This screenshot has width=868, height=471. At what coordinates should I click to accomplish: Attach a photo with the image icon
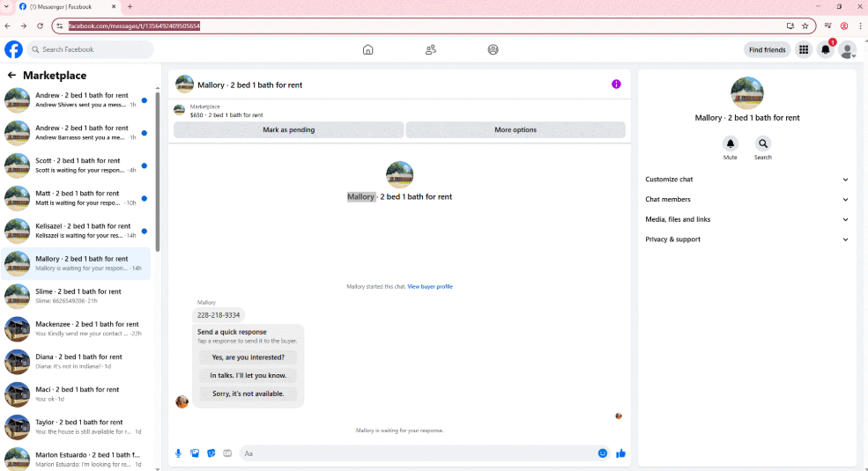point(195,453)
